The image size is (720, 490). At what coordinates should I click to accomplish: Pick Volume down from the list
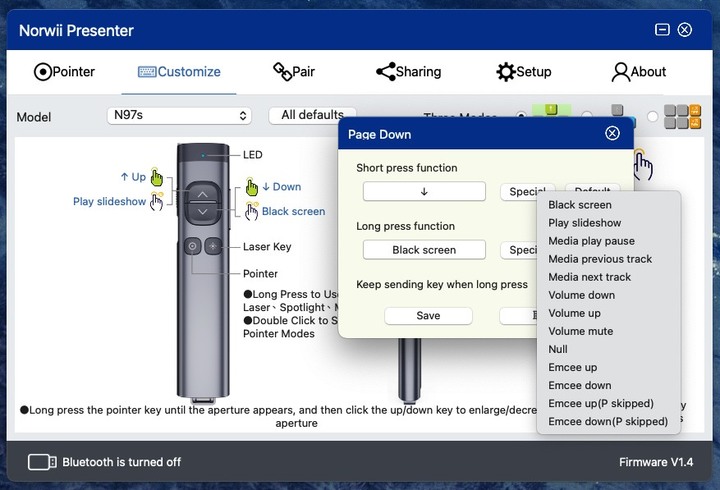pos(581,295)
